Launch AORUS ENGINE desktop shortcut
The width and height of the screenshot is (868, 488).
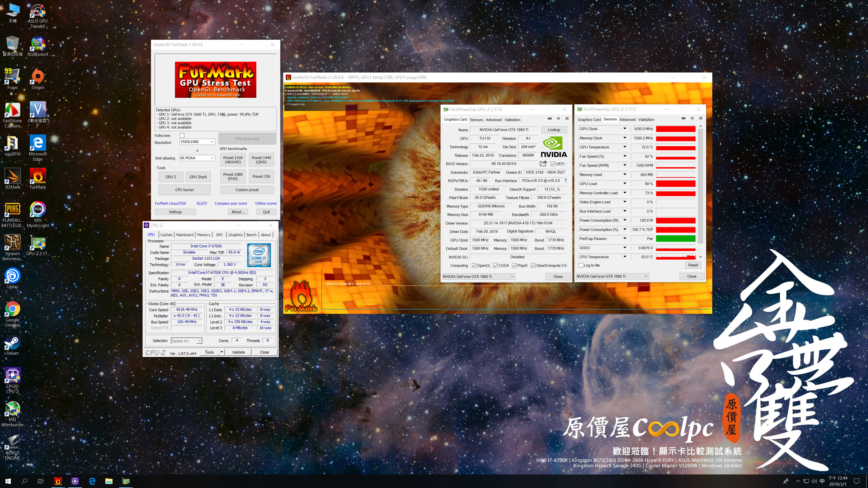coord(12,447)
